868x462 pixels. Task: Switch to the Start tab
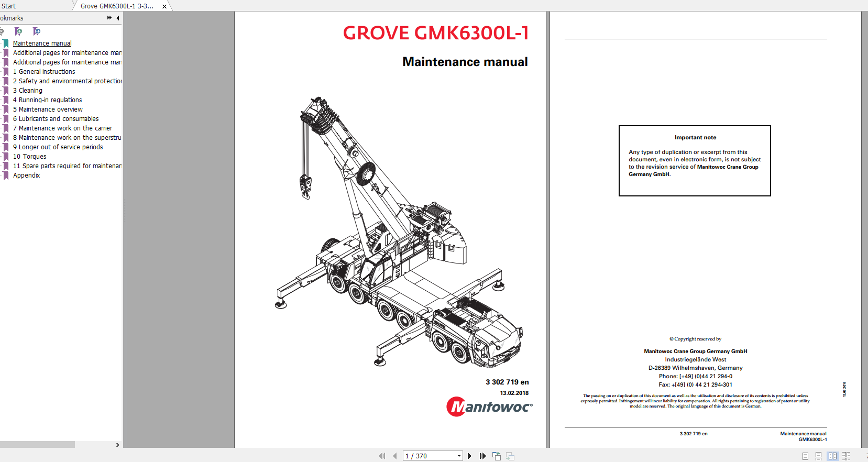pos(9,6)
